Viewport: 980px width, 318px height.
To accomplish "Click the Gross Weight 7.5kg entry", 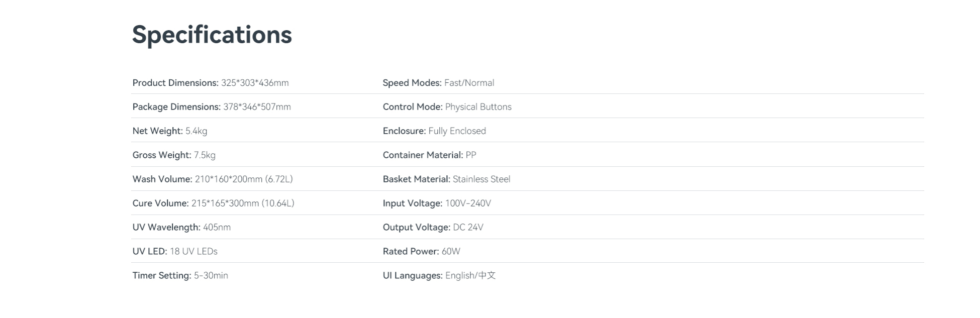I will pyautogui.click(x=174, y=155).
